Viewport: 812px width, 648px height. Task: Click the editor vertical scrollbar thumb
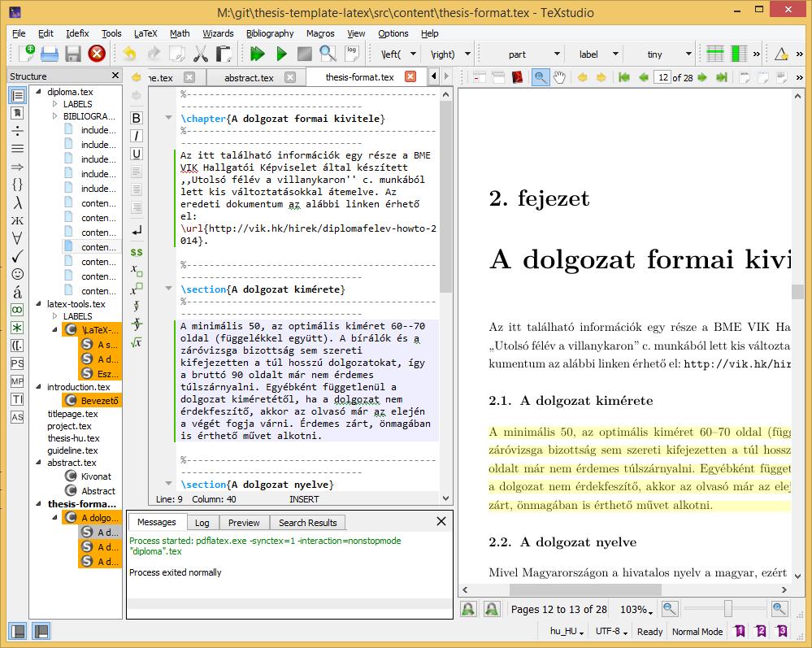click(x=445, y=197)
